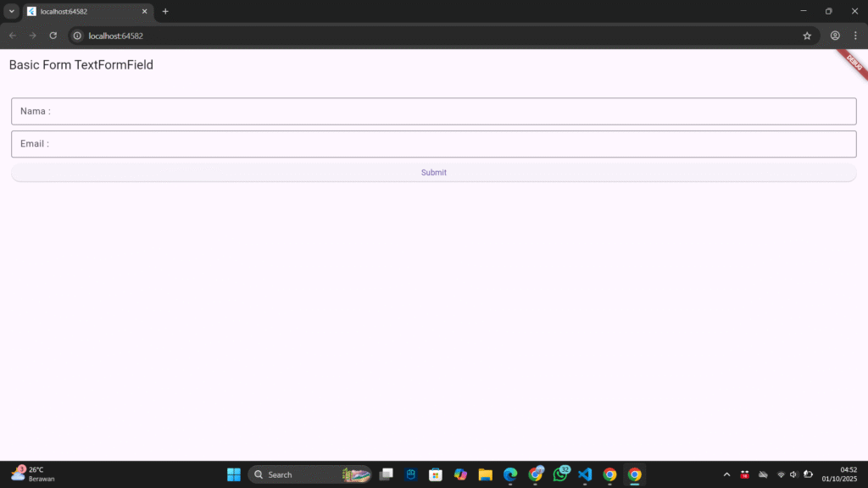This screenshot has width=868, height=488.
Task: Launch Microsoft Edge from the taskbar
Action: [510, 474]
